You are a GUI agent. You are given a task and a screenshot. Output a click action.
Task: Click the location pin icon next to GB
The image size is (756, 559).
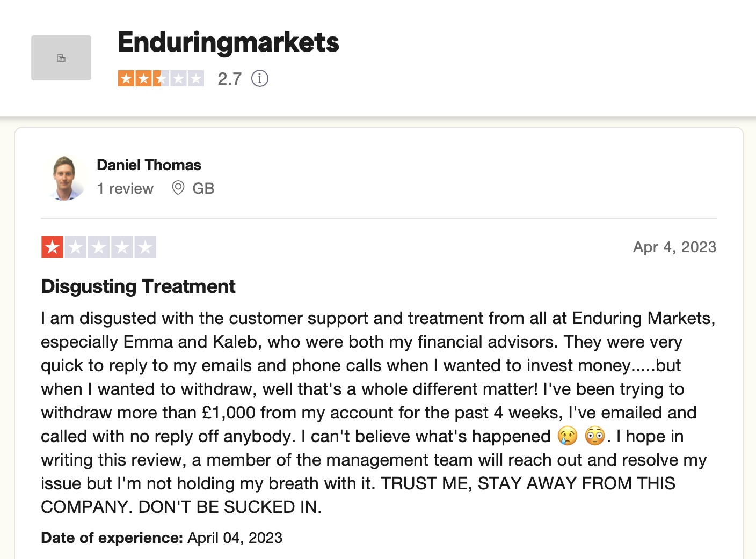[178, 188]
